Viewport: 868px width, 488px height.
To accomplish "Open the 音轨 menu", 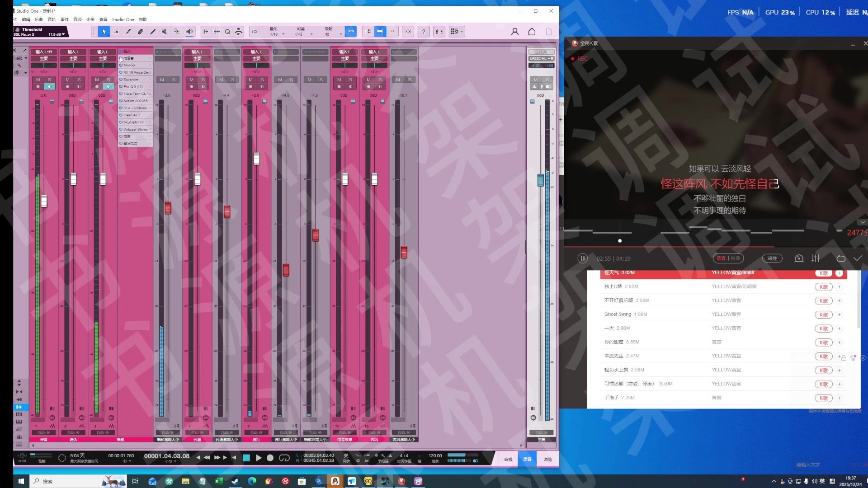I will click(x=52, y=19).
